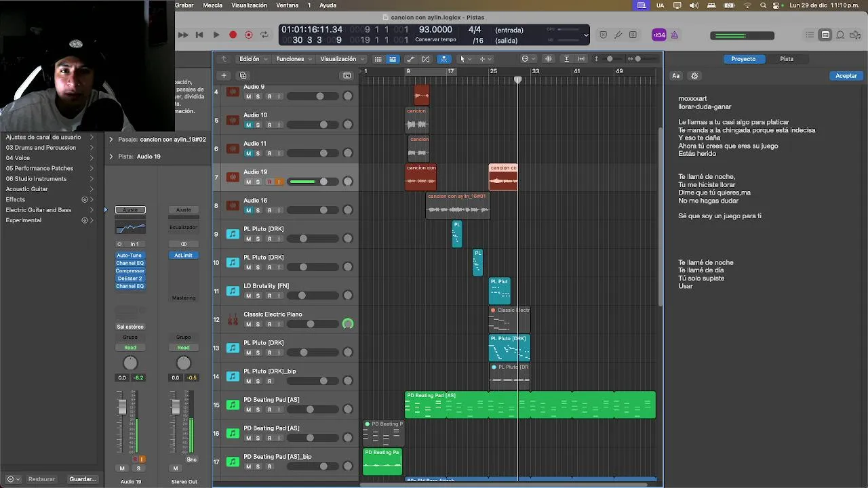The image size is (868, 488).
Task: Click the Global Tracks button
Action: coord(347,75)
